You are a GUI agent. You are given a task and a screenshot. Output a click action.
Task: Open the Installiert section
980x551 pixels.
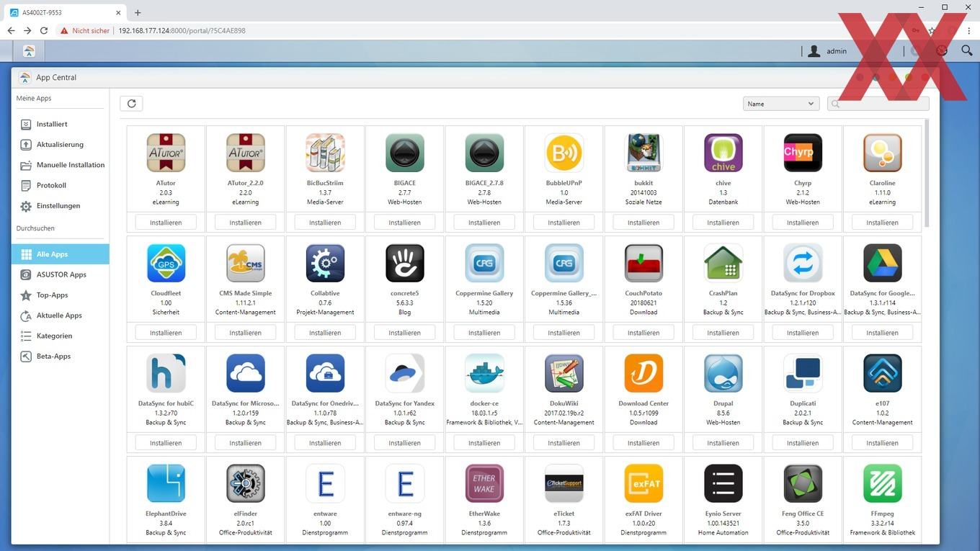tap(61, 124)
